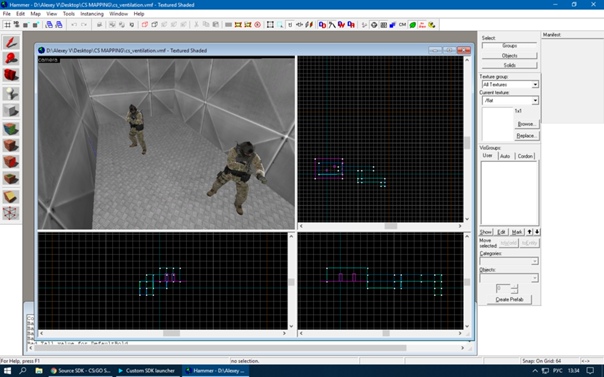
Task: Switch selection mode to Solids
Action: [509, 65]
